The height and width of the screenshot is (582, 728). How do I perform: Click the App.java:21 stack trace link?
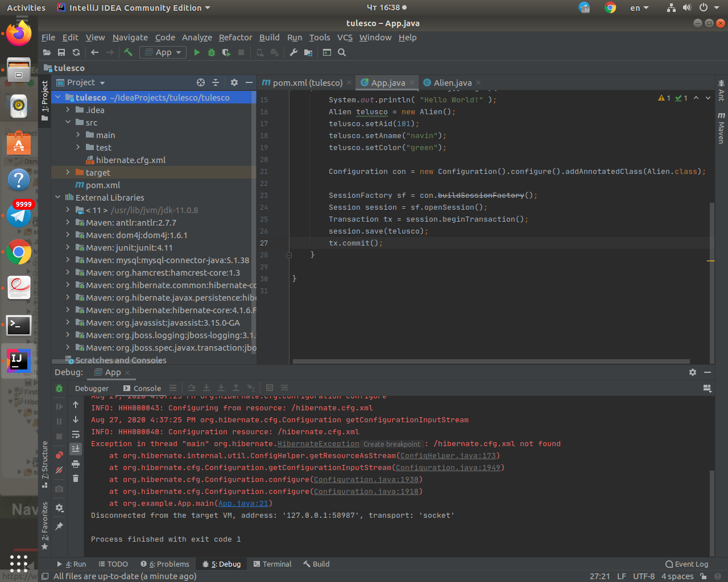[x=243, y=504]
